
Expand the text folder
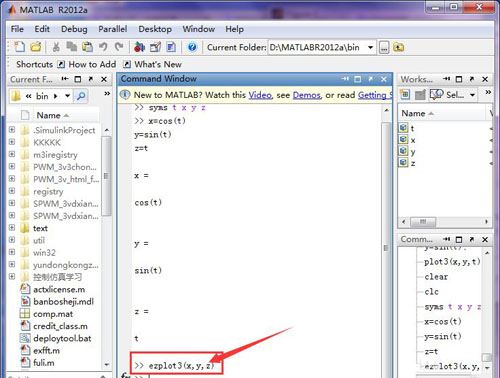(12, 227)
